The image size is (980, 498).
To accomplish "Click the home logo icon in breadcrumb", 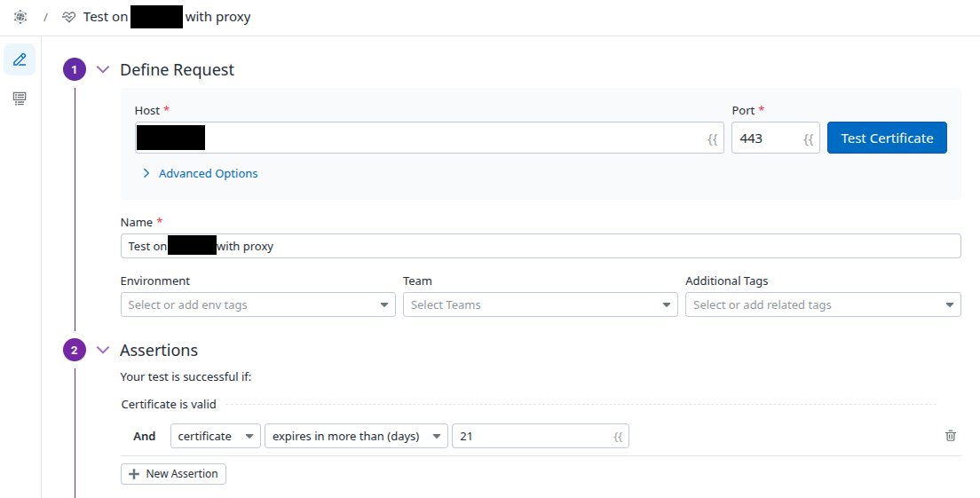I will coord(20,17).
